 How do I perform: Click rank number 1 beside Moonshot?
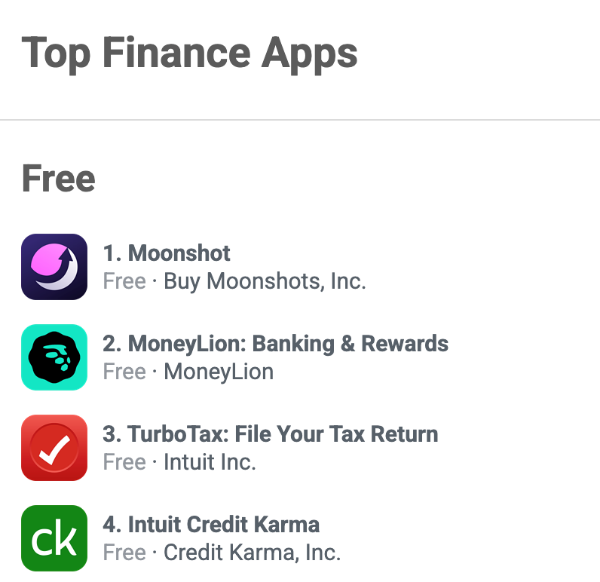point(112,253)
